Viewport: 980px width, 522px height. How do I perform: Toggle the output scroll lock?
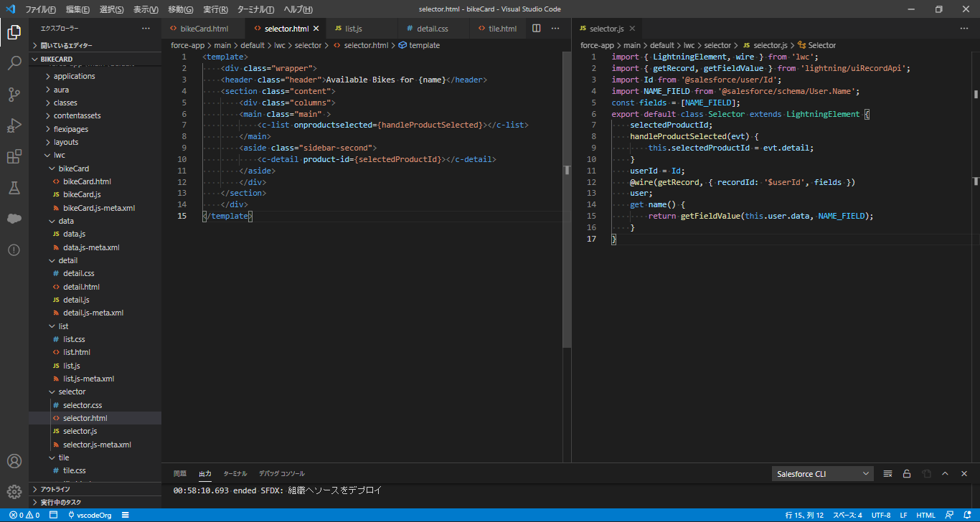pos(907,474)
